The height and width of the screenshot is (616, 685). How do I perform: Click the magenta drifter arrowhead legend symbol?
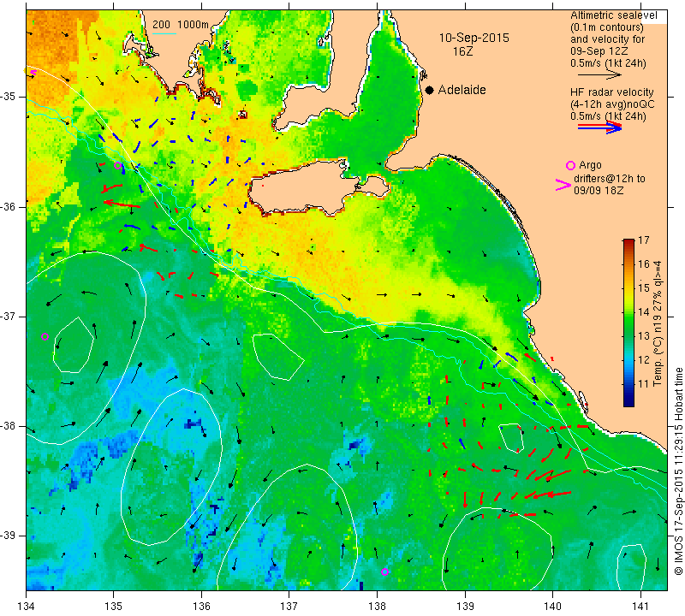coord(563,185)
